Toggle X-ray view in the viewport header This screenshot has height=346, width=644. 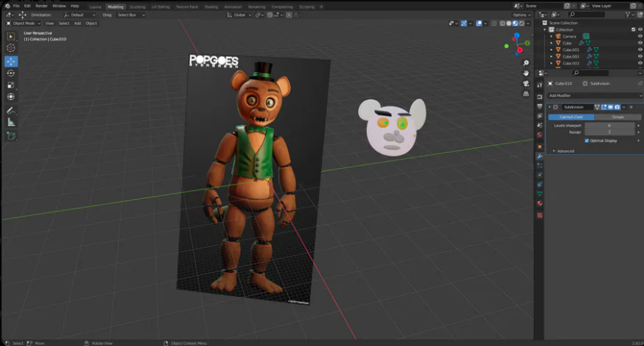(494, 24)
